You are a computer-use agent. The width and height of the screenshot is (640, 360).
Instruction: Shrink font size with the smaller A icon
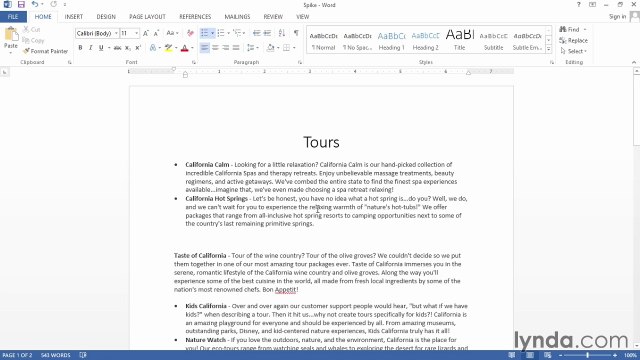[156, 33]
